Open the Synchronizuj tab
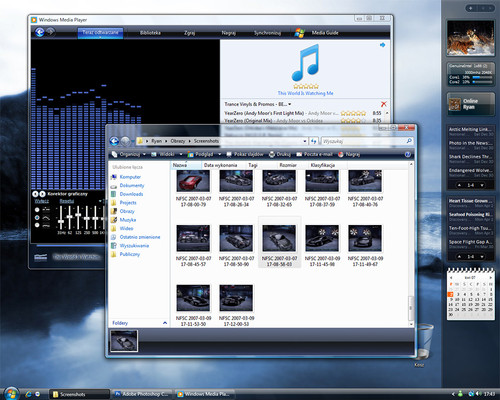The image size is (500, 400). point(267,33)
